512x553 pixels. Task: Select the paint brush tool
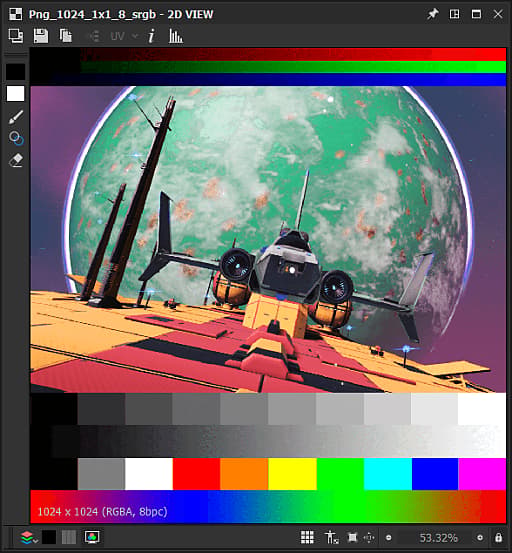[16, 117]
